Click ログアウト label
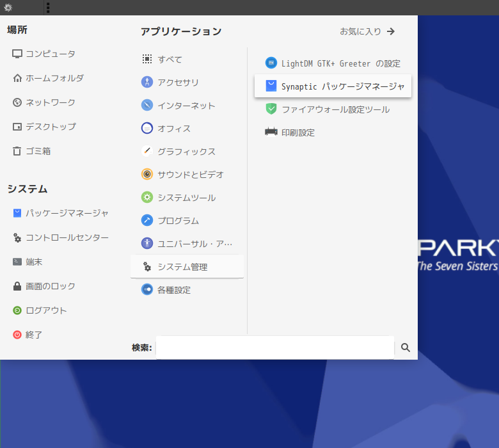The image size is (499, 448). click(x=46, y=310)
